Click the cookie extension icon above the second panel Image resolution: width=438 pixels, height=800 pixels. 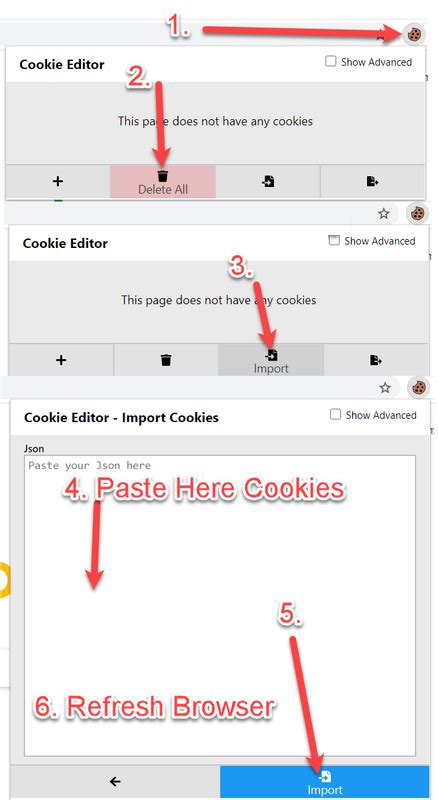(417, 213)
